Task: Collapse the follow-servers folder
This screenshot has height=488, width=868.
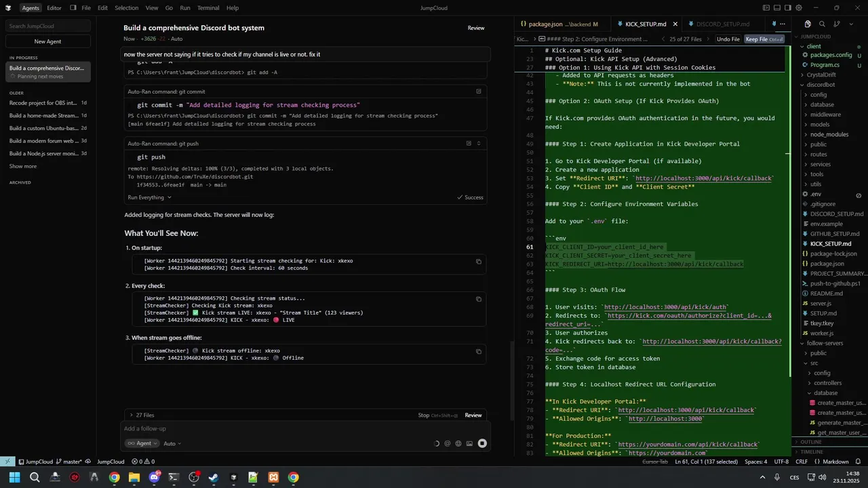Action: [x=825, y=343]
